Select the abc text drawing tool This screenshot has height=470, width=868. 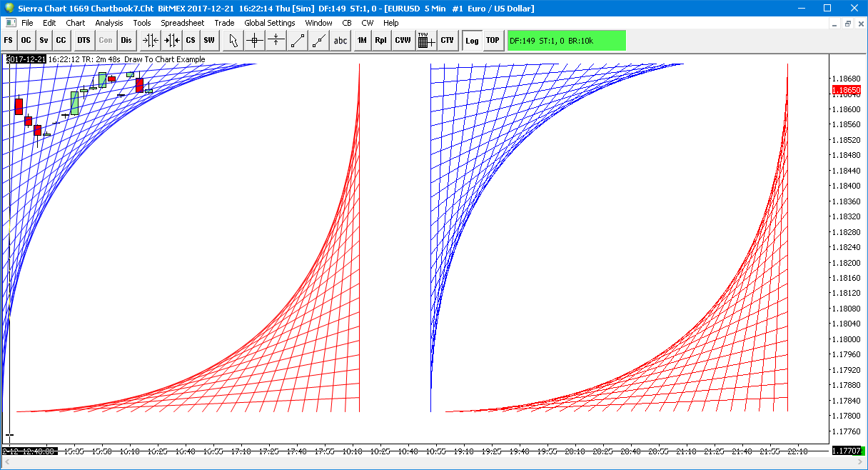tap(340, 41)
